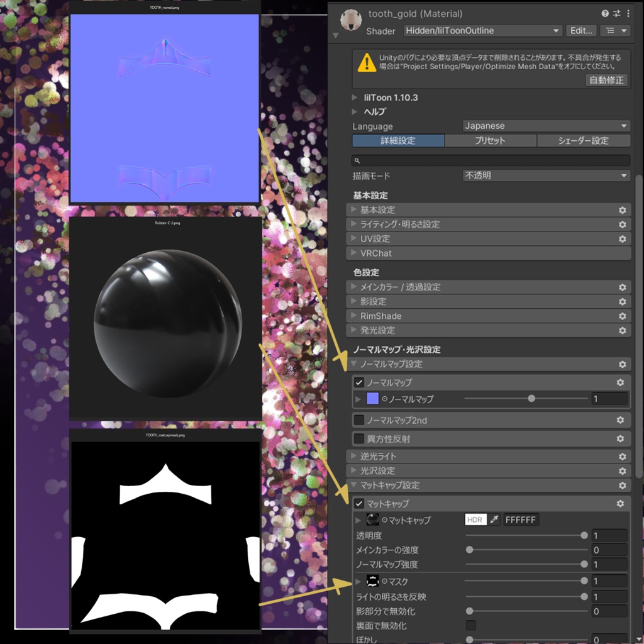The image size is (644, 644).
Task: Toggle the 裏面で無効化 checkbox
Action: click(x=471, y=626)
